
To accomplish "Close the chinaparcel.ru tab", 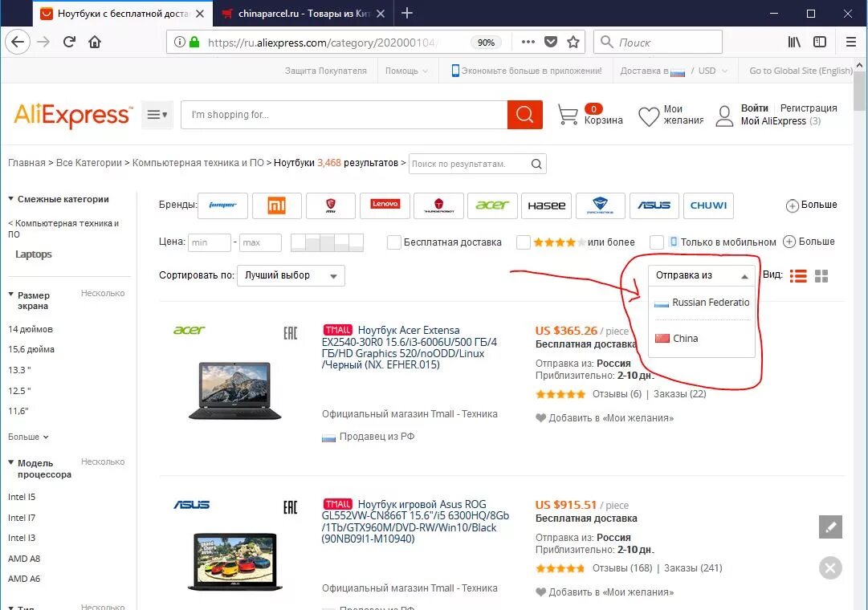I will coord(381,14).
